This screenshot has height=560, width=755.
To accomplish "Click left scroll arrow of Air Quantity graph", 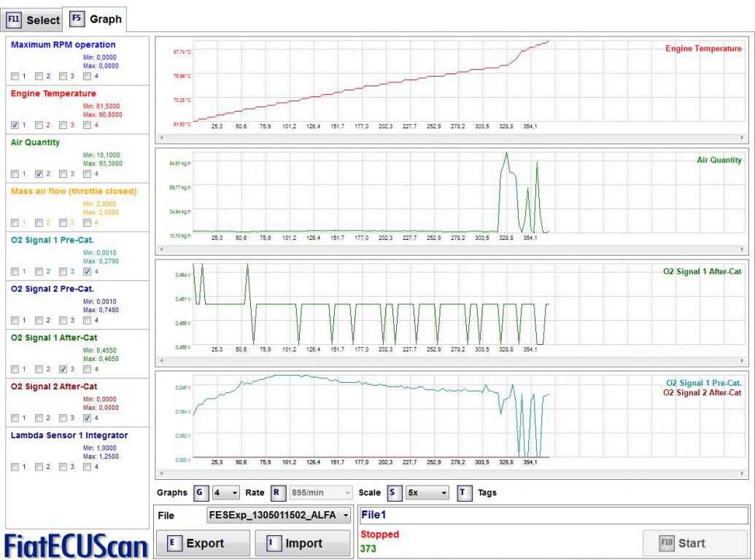I will pyautogui.click(x=161, y=249).
